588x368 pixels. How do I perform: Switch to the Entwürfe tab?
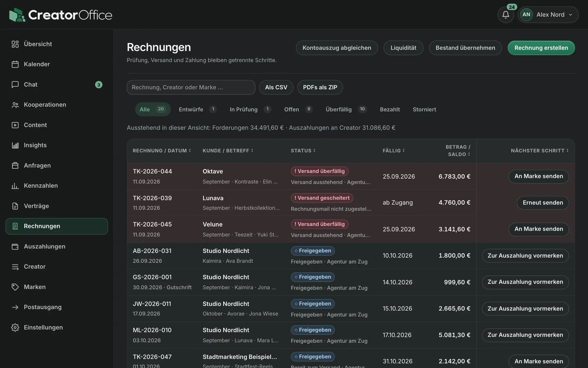[x=198, y=109]
